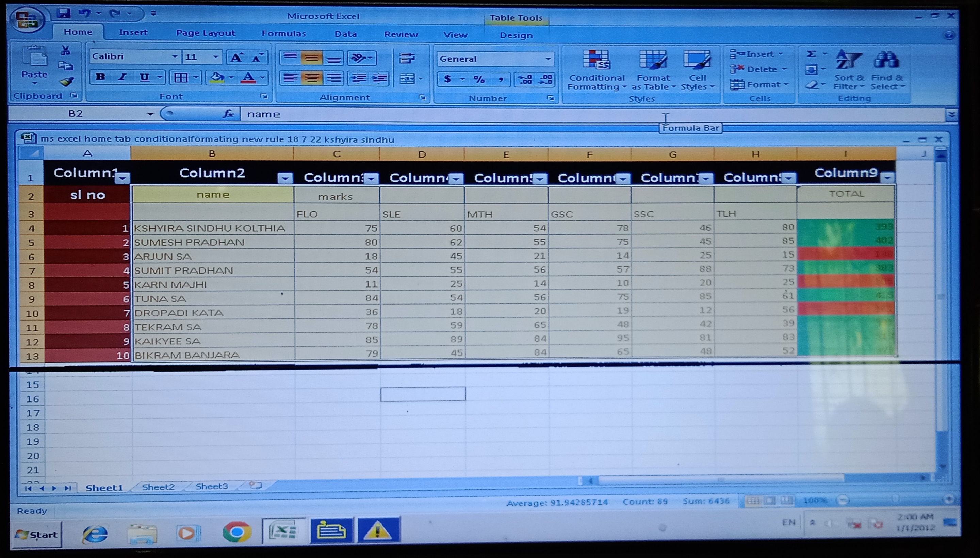Click the Cut scissors icon
980x558 pixels.
click(x=66, y=50)
